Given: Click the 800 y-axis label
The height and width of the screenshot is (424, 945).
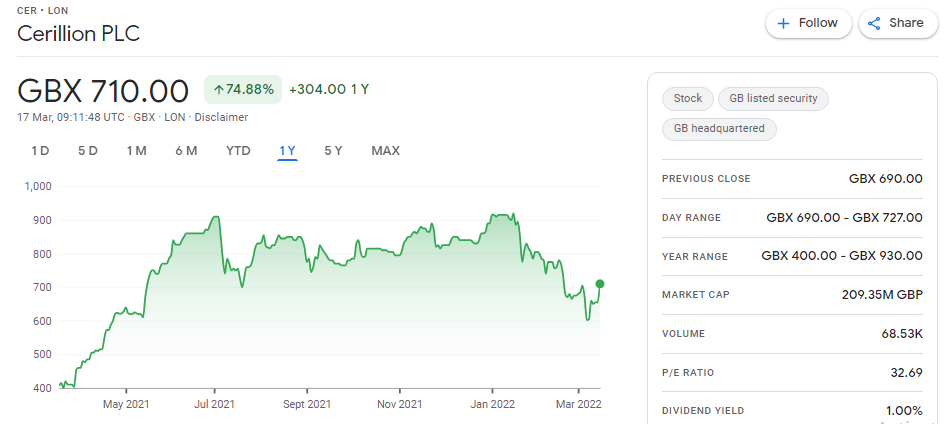Looking at the screenshot, I should pos(42,254).
